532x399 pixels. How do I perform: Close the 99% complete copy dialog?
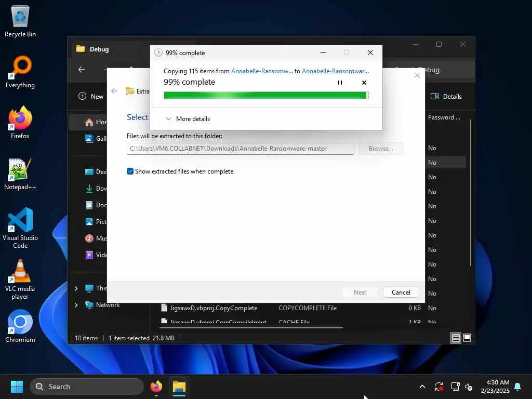point(370,52)
